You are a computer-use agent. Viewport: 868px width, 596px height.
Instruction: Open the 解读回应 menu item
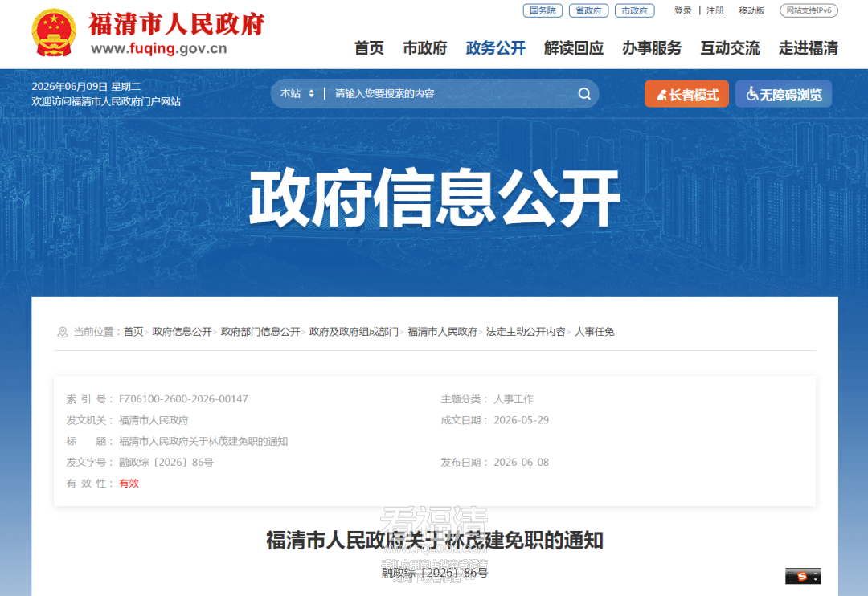click(x=574, y=48)
